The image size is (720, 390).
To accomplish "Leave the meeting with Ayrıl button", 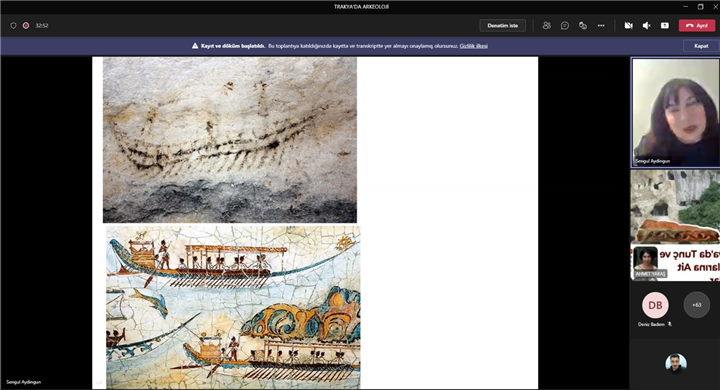I will (697, 26).
